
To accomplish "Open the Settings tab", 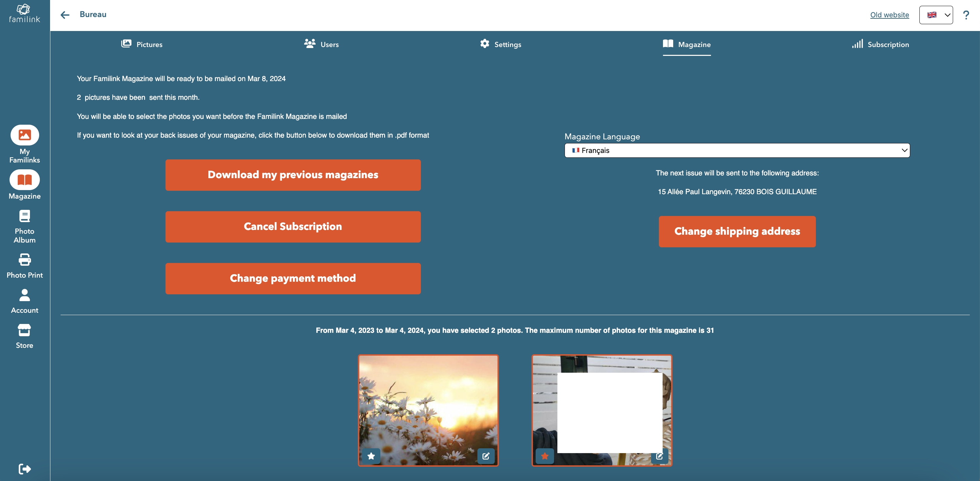I will [x=500, y=44].
